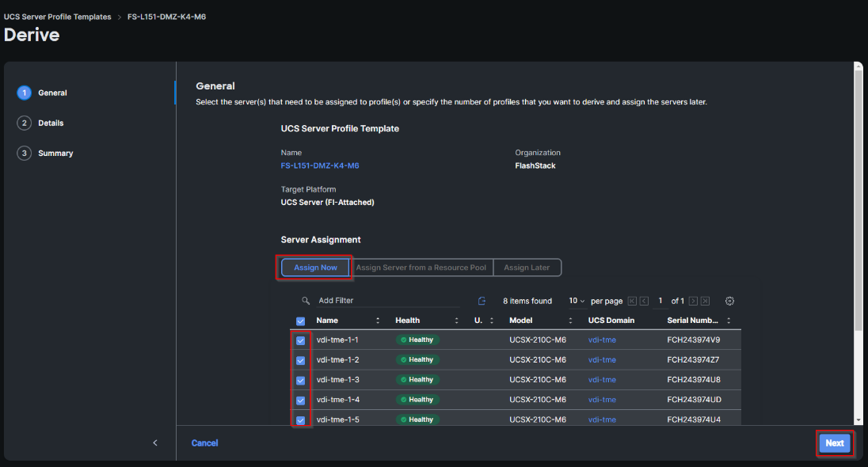The width and height of the screenshot is (868, 467).
Task: Go to the next results page
Action: (x=693, y=301)
